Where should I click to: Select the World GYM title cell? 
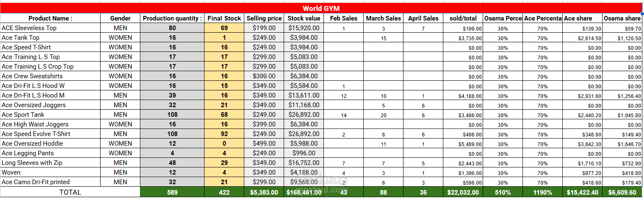pyautogui.click(x=321, y=8)
